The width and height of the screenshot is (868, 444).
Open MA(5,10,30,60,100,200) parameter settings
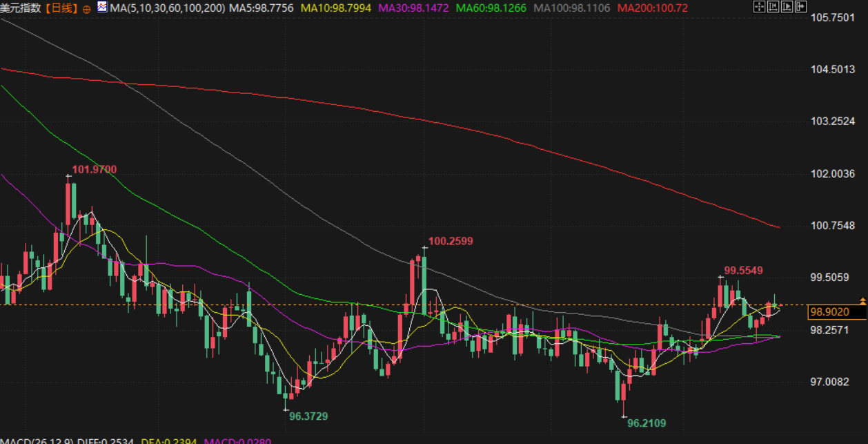click(168, 8)
